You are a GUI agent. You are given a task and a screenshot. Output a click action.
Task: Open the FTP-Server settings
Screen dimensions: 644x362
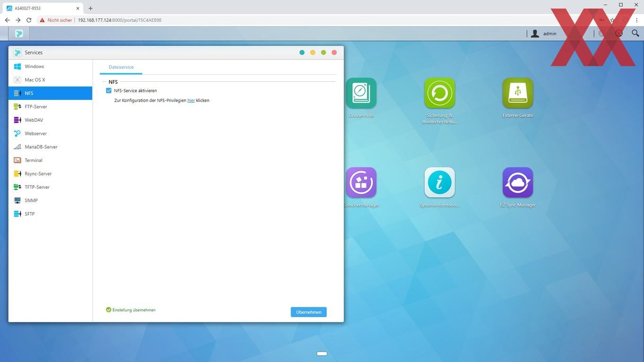(x=50, y=106)
